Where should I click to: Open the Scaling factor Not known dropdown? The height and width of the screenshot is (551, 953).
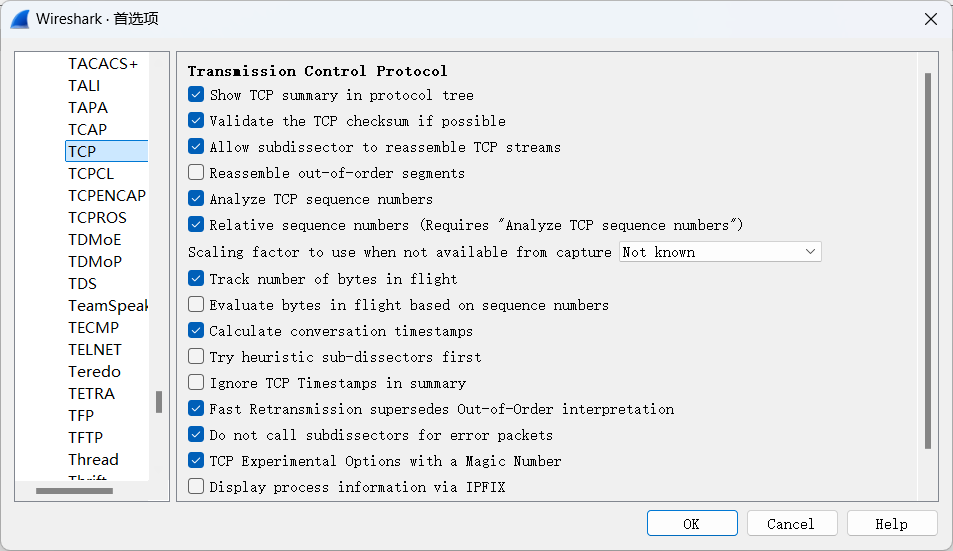[x=720, y=252]
